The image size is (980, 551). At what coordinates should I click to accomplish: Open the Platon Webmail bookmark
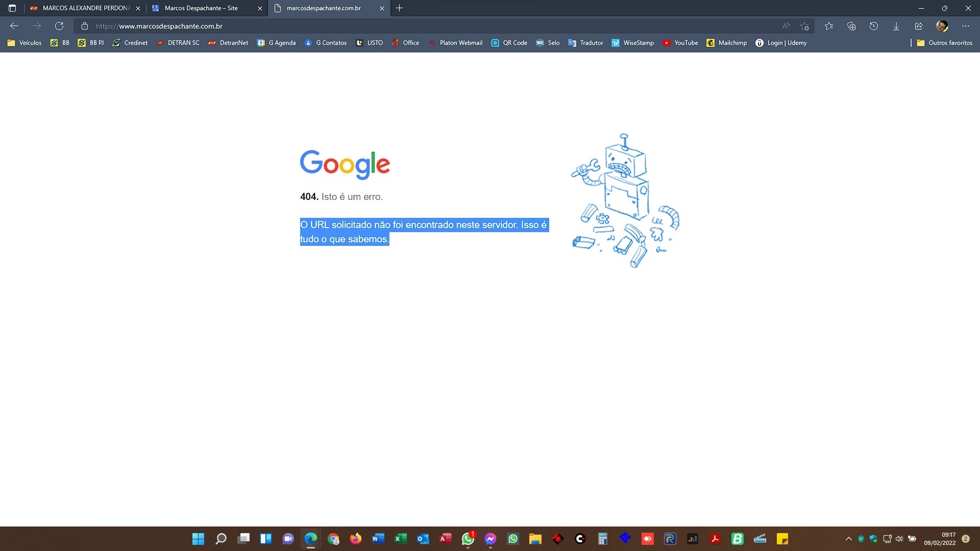point(455,43)
